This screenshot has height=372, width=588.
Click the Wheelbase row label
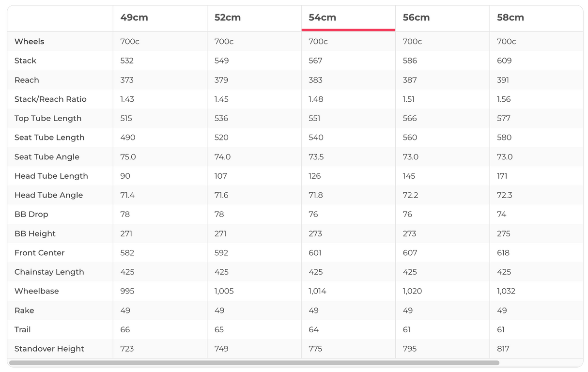[37, 291]
